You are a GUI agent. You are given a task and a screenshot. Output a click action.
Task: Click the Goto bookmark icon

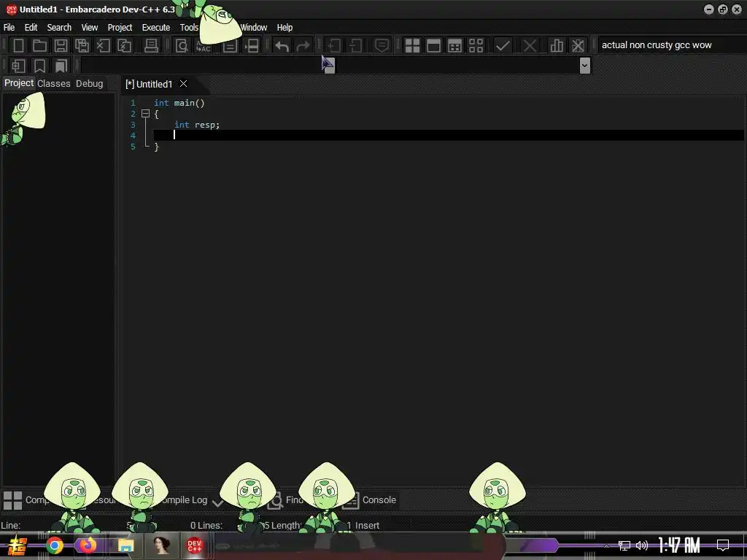[x=61, y=66]
